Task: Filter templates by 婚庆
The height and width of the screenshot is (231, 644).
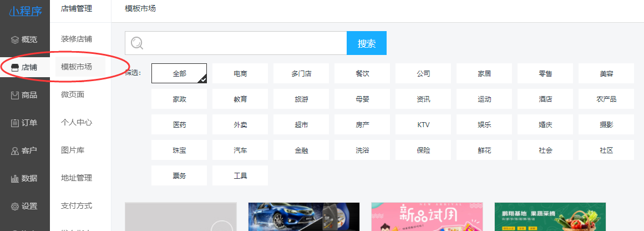Action: click(x=545, y=124)
